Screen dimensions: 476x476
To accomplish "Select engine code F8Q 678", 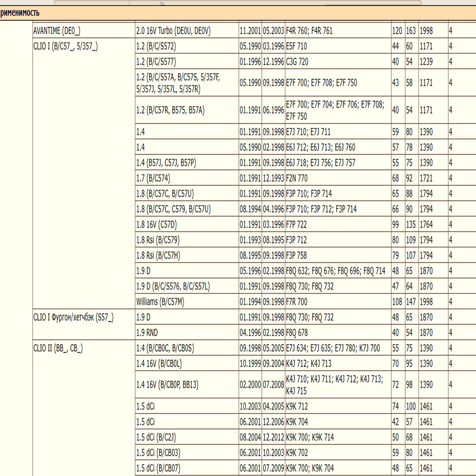I will coord(297,333).
